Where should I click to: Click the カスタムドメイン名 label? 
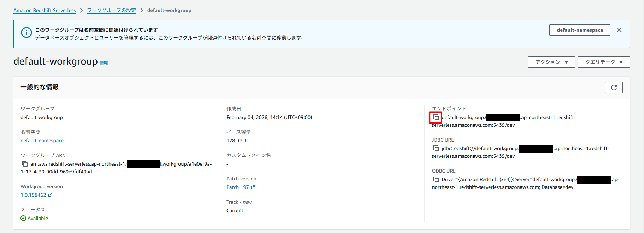pyautogui.click(x=249, y=155)
